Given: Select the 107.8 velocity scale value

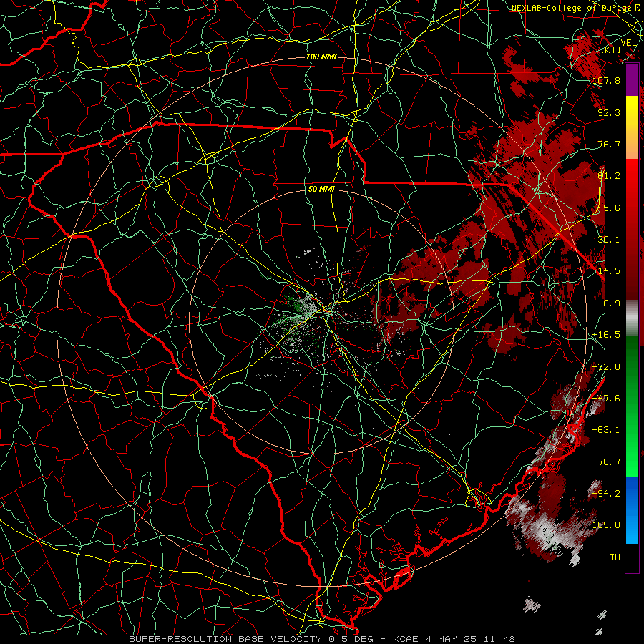Looking at the screenshot, I should tap(606, 80).
